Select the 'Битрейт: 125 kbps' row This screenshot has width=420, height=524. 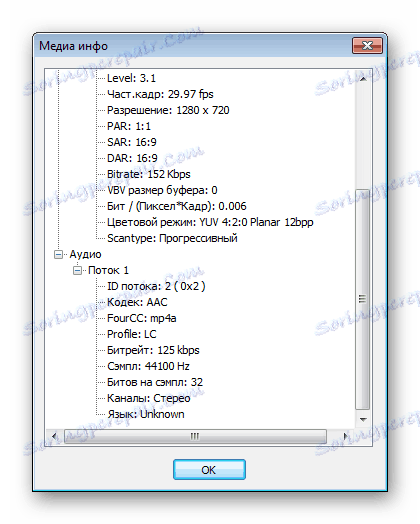tap(153, 351)
